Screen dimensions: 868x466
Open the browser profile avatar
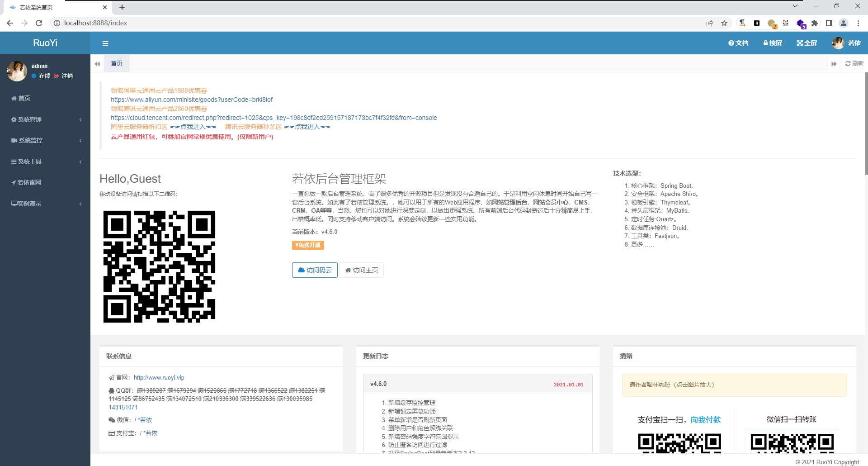pos(844,23)
